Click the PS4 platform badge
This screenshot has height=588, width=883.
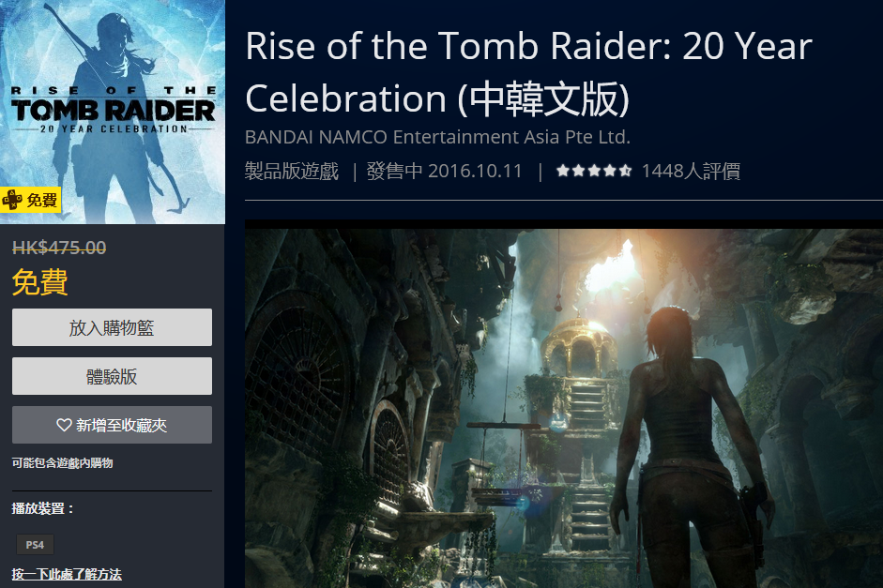click(x=35, y=545)
